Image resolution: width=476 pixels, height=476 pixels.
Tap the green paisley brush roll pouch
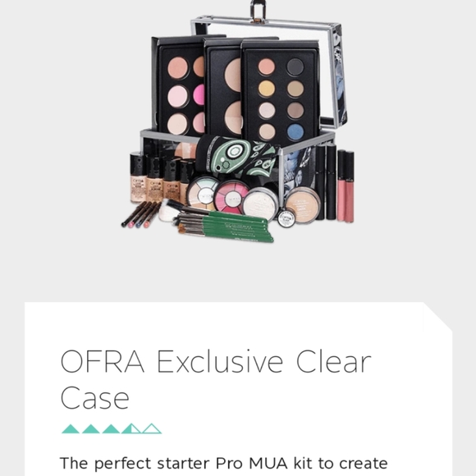(x=237, y=156)
